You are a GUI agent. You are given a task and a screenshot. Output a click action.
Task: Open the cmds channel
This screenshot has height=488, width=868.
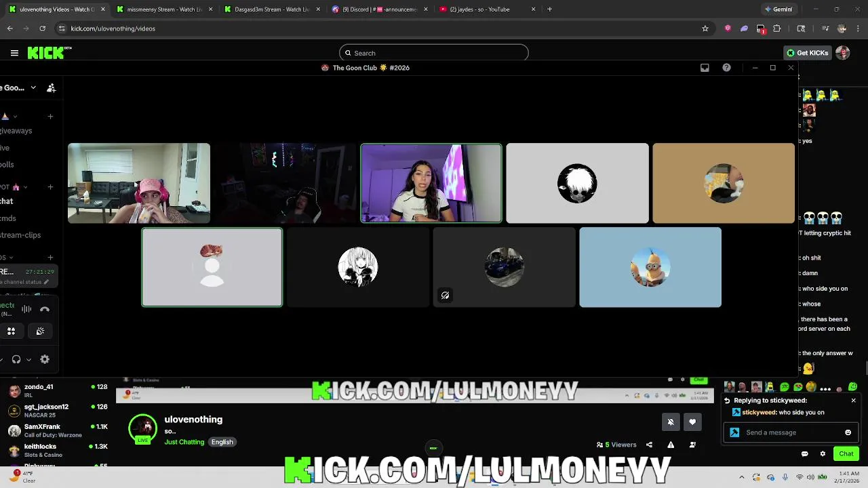point(8,218)
